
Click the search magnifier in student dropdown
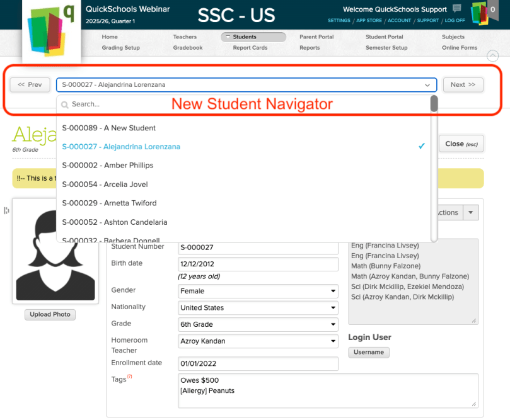pos(65,105)
